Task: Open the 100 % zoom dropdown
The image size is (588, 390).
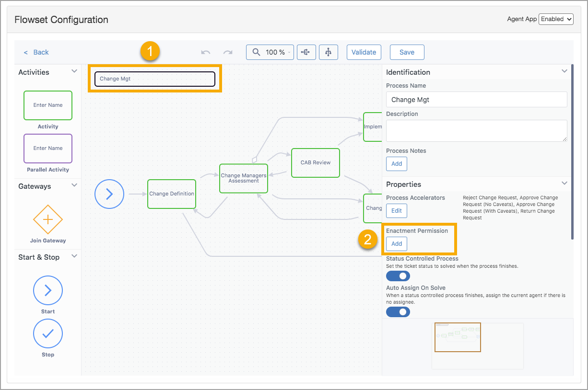Action: (x=270, y=52)
